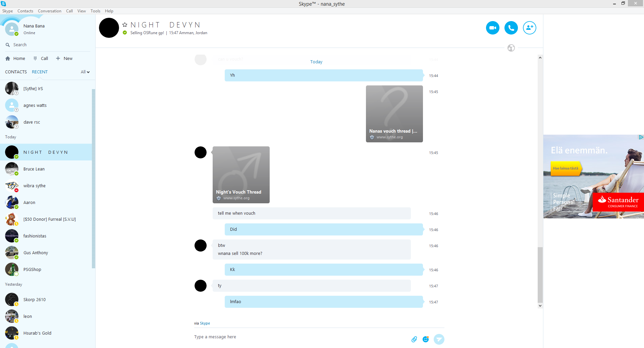This screenshot has height=348, width=644.
Task: Start a voice call with Night Devyn
Action: point(511,28)
